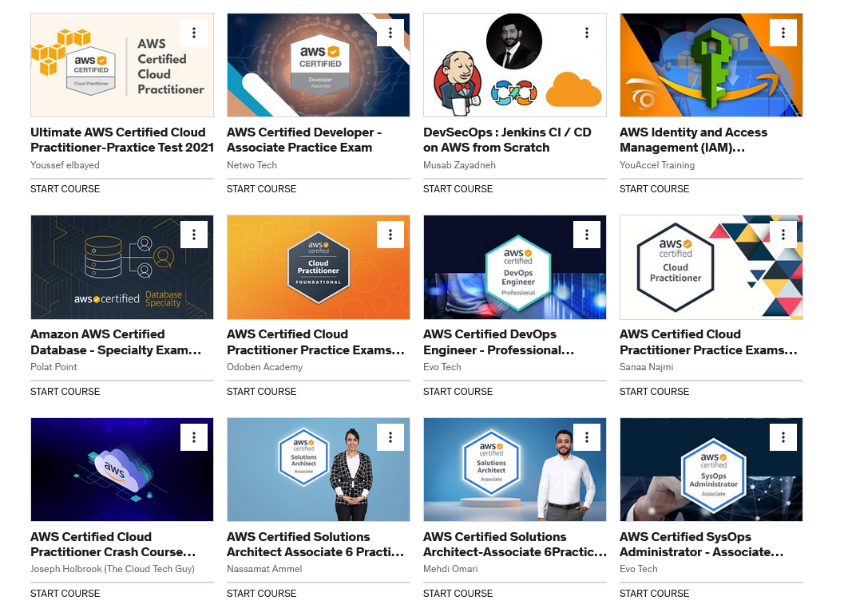844x616 pixels.
Task: Click instructor name Youssef elbayed
Action: point(65,165)
